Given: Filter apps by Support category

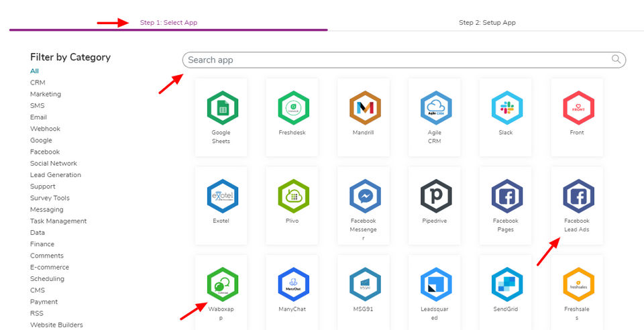Looking at the screenshot, I should [x=42, y=186].
